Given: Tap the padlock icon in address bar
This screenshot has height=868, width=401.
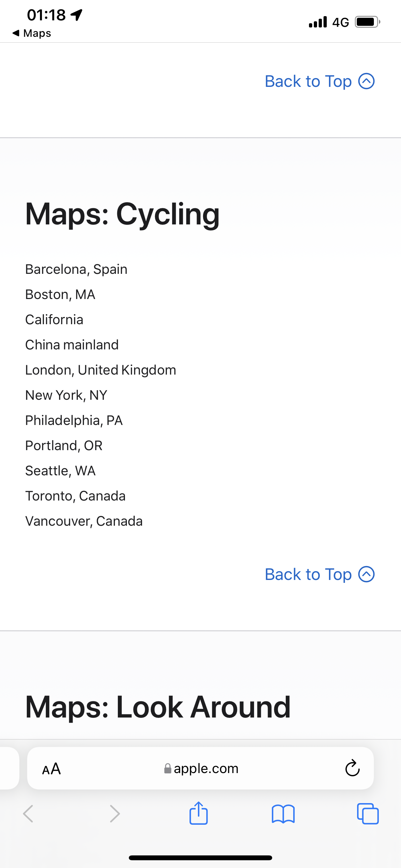Looking at the screenshot, I should pos(168,768).
